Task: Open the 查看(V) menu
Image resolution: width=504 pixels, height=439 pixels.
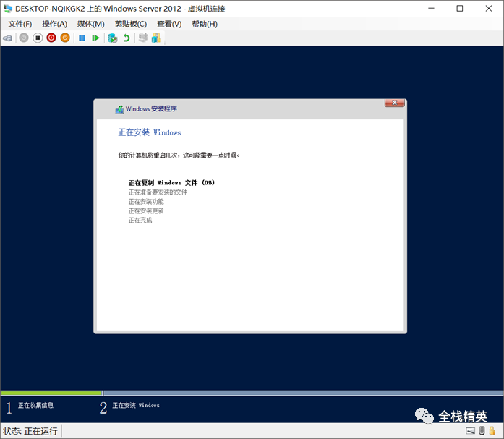Action: tap(169, 24)
